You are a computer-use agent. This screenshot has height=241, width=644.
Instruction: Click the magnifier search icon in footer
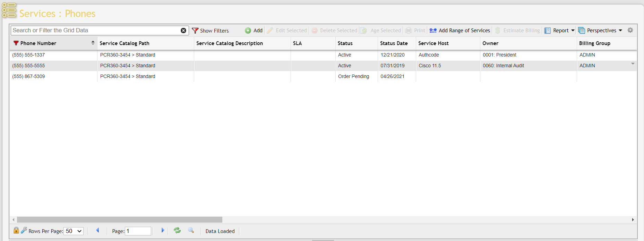pyautogui.click(x=191, y=230)
